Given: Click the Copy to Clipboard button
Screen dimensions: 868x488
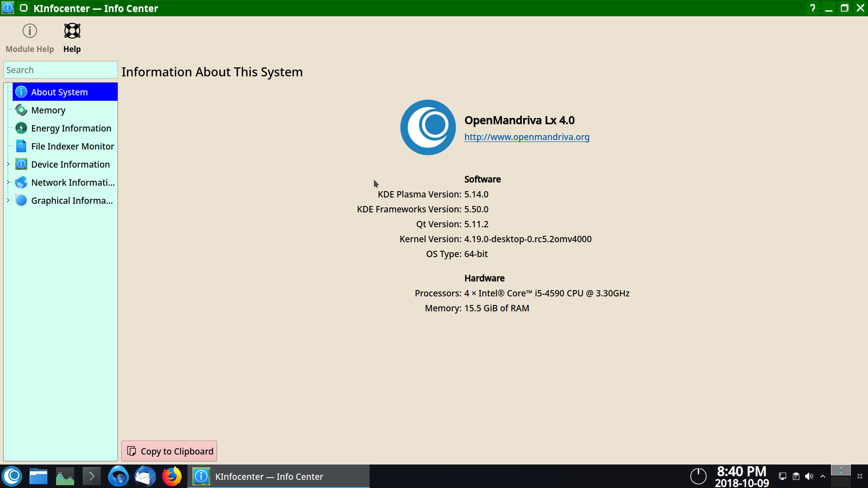Looking at the screenshot, I should click(x=170, y=451).
